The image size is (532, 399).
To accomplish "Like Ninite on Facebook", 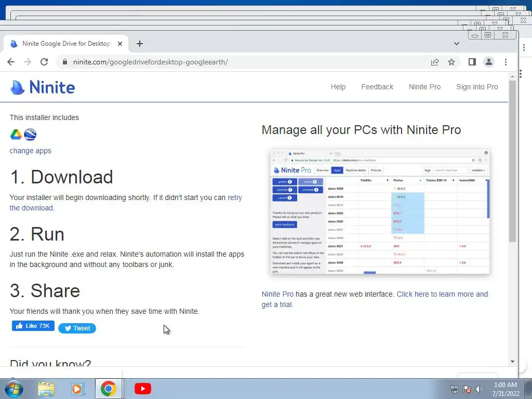I will [x=33, y=326].
